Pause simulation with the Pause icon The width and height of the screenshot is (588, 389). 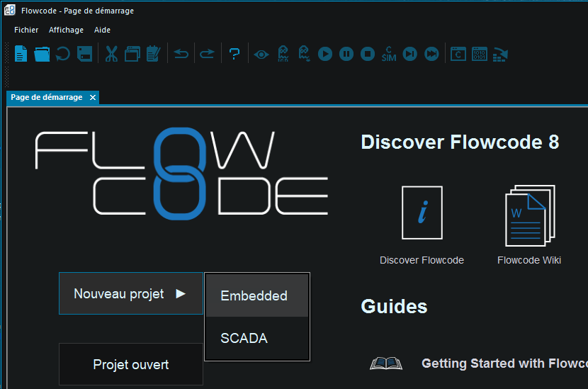346,54
